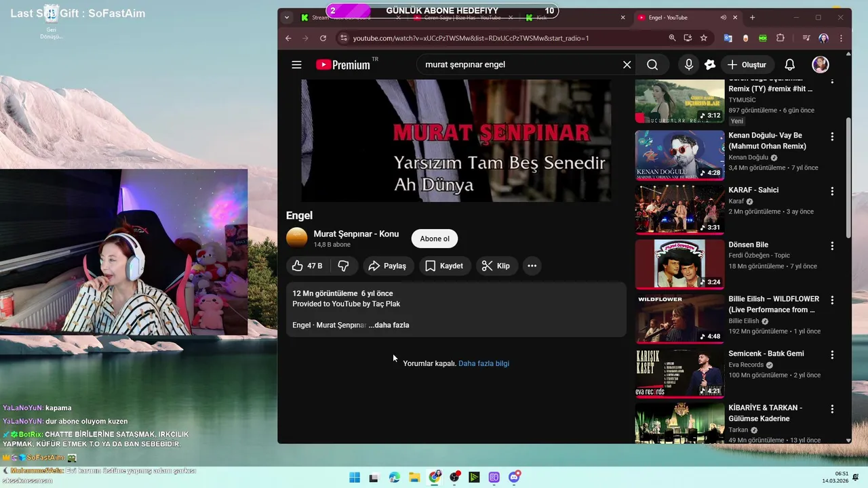Open the Recycle Bin desktop icon
868x488 pixels.
51,22
